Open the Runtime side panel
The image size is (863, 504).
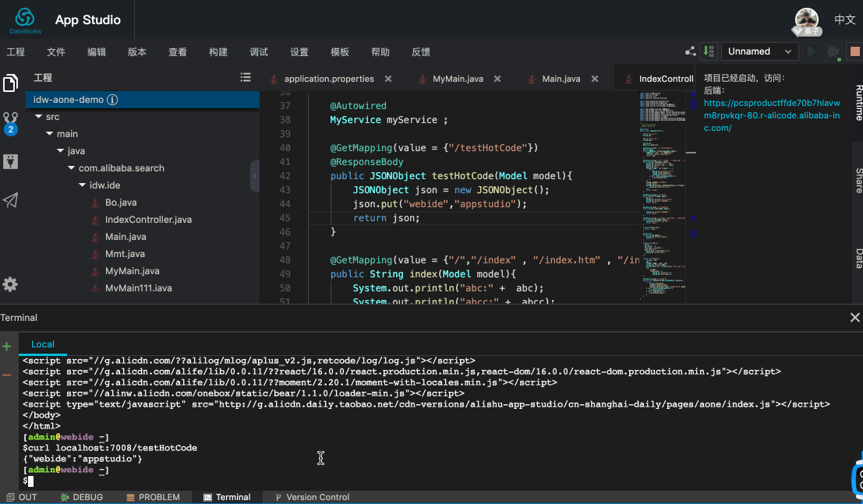click(x=858, y=102)
